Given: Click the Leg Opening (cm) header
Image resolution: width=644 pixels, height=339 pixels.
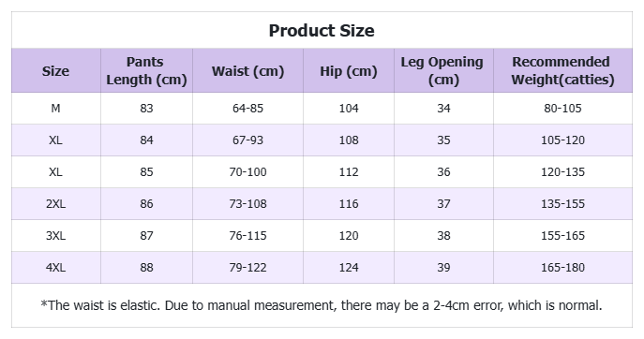Looking at the screenshot, I should click(x=443, y=70).
